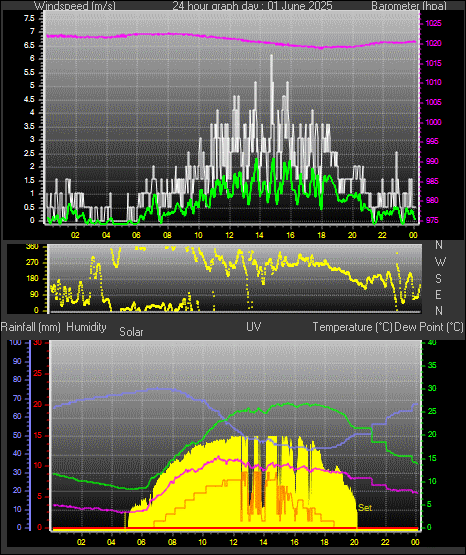Click the '18' hour tick under windspeed graph
The width and height of the screenshot is (466, 555).
coord(321,235)
